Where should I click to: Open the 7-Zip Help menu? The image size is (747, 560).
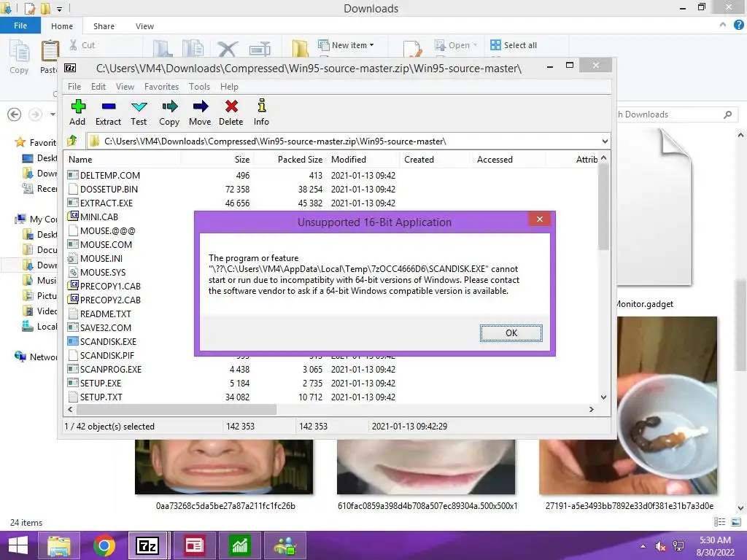point(229,87)
